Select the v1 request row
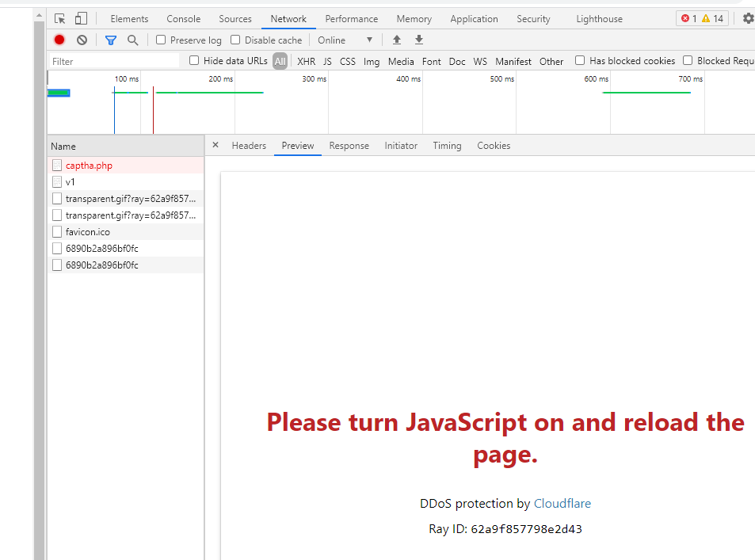Screen dimensions: 755x560 click(126, 182)
